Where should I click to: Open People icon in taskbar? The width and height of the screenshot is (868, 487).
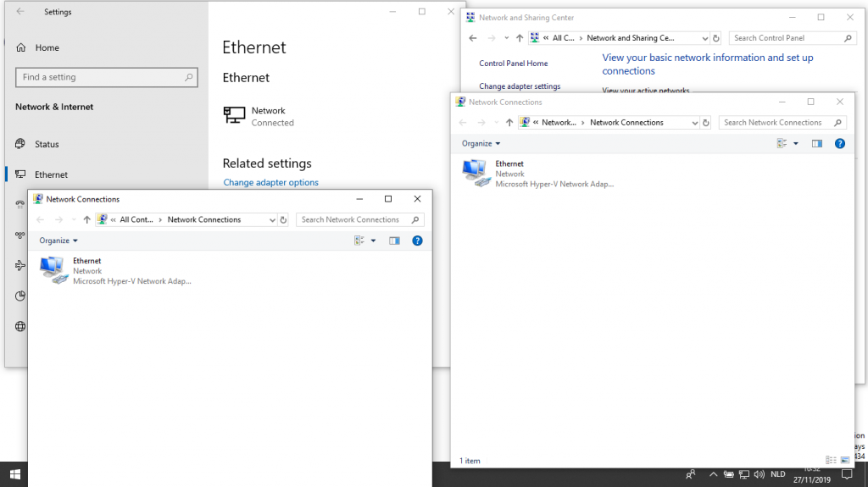click(690, 474)
